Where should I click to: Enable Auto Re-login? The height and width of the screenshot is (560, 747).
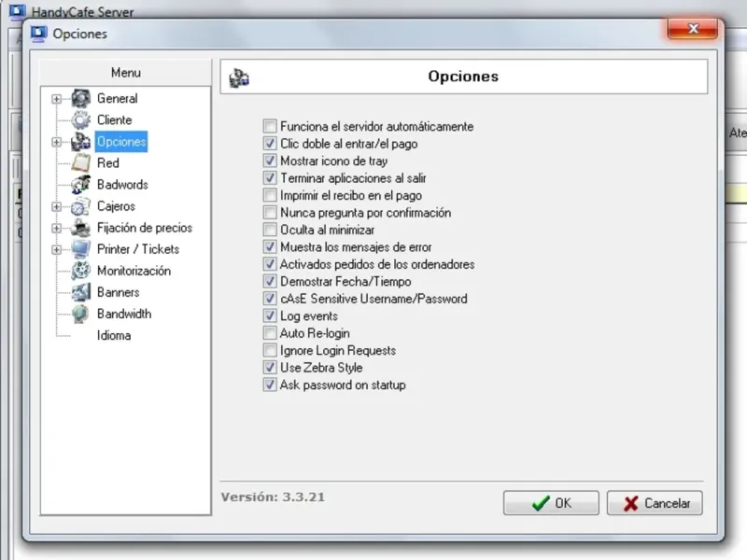(270, 333)
